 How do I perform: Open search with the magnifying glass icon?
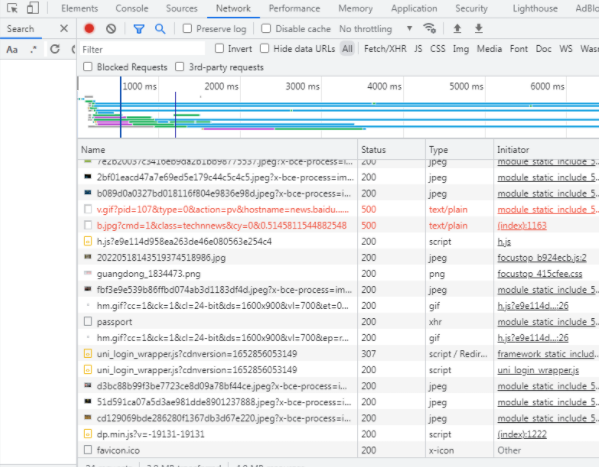pyautogui.click(x=160, y=29)
